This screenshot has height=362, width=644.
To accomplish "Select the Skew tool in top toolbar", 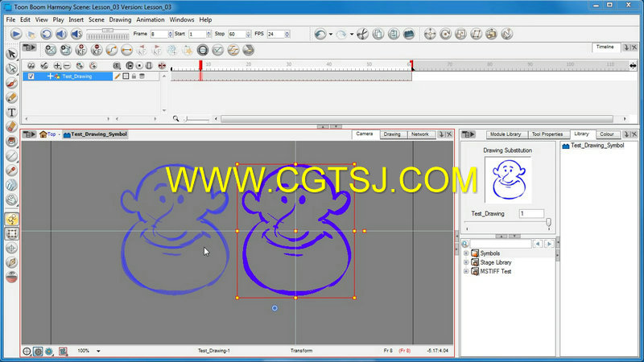I will point(476,34).
